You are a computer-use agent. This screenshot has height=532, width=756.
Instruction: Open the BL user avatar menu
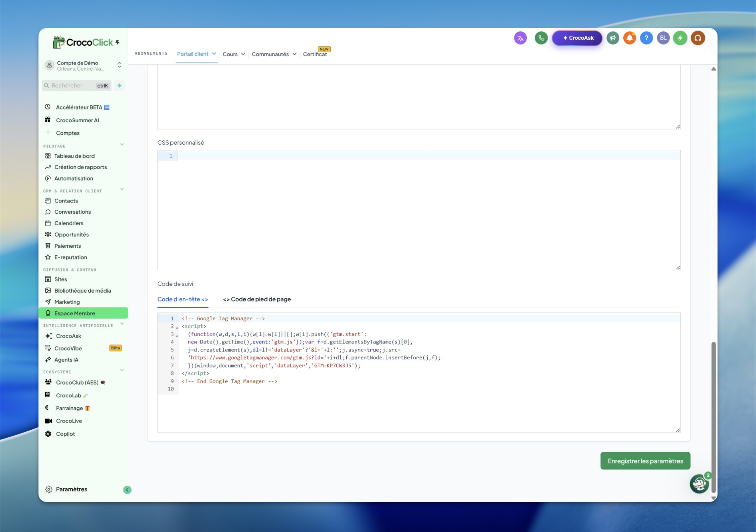click(x=663, y=38)
